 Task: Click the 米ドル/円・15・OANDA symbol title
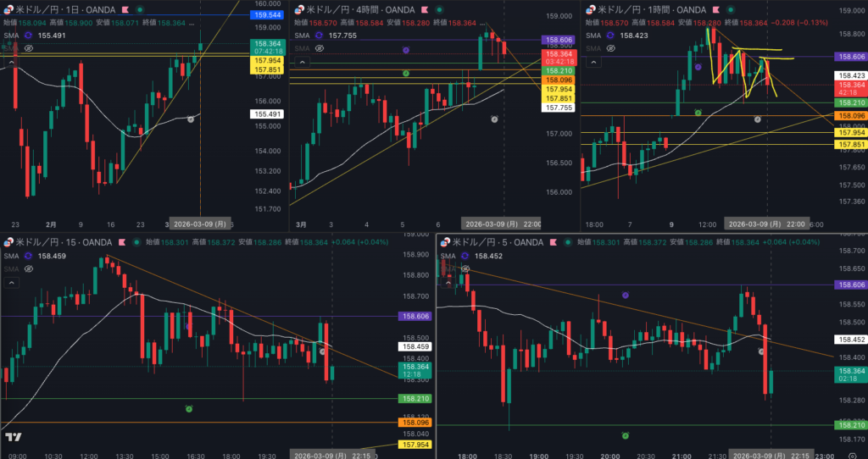64,242
